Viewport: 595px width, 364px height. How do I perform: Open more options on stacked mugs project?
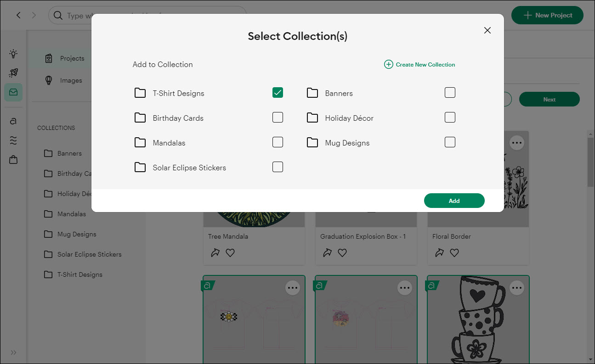pyautogui.click(x=517, y=288)
